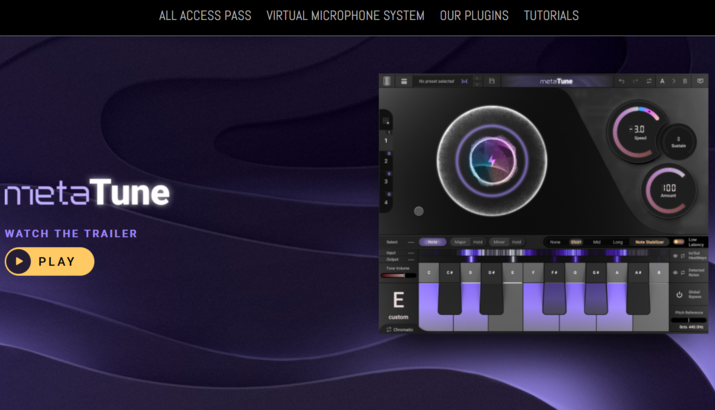Click the chat icon at plugin top-right
Viewport: 715px width, 410px height.
698,81
